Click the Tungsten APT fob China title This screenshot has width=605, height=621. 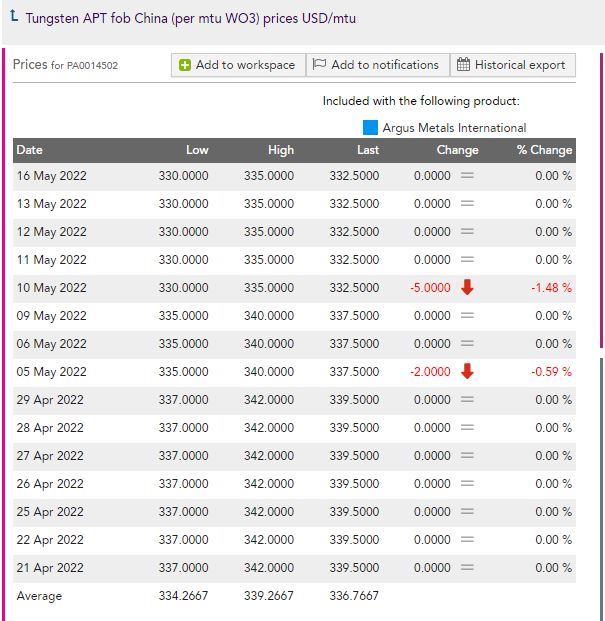click(190, 19)
